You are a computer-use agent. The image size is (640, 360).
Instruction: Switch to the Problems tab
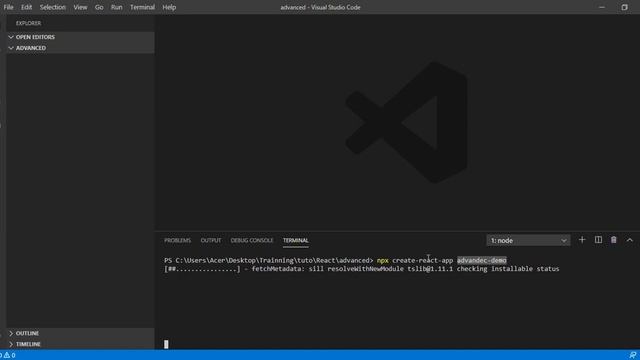[178, 240]
